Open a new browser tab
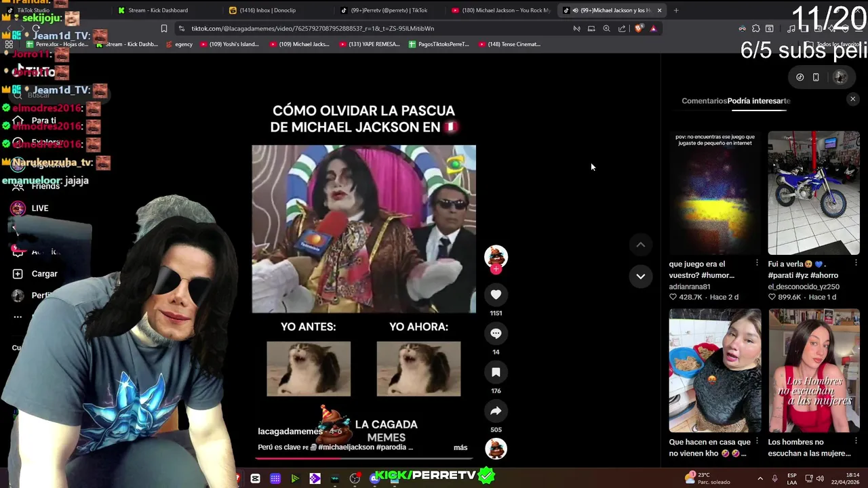 675,10
